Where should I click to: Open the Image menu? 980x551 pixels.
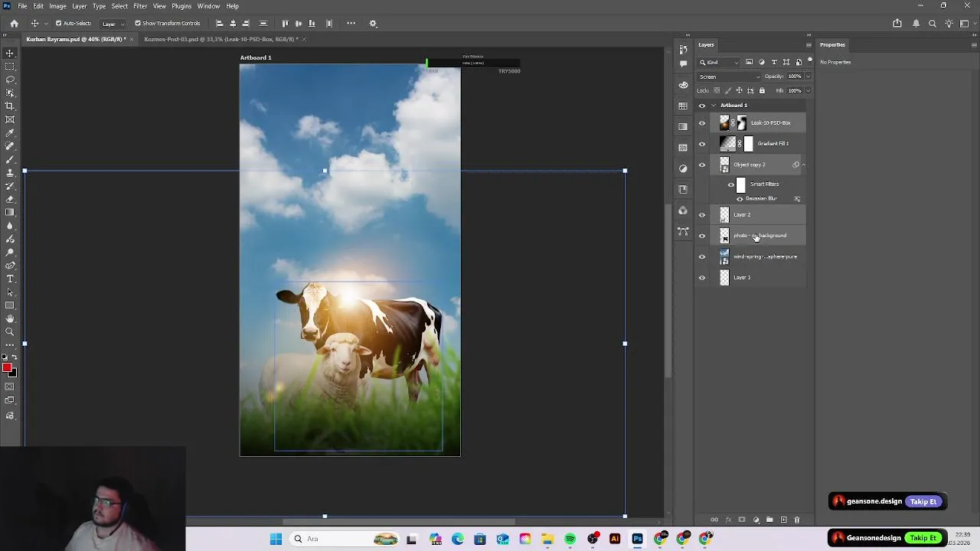pos(57,6)
